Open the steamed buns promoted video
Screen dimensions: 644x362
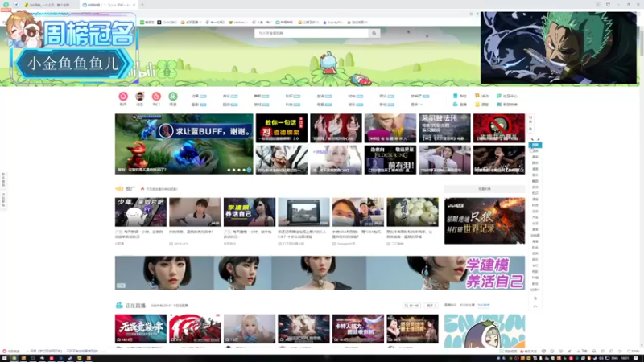click(412, 212)
